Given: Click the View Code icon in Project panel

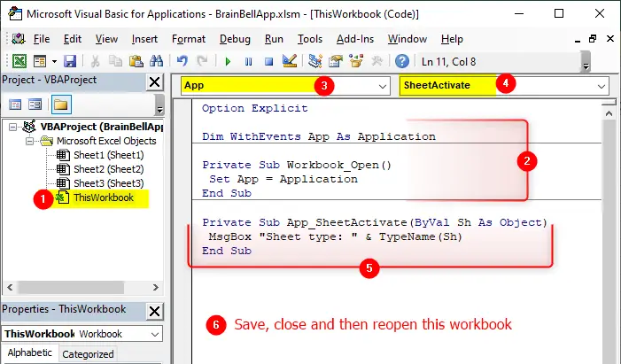Looking at the screenshot, I should [15, 105].
